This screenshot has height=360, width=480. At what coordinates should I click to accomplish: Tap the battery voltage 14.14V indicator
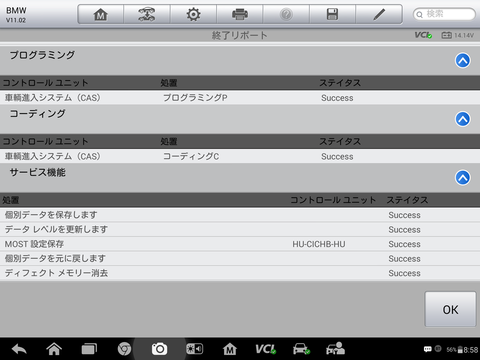[457, 35]
